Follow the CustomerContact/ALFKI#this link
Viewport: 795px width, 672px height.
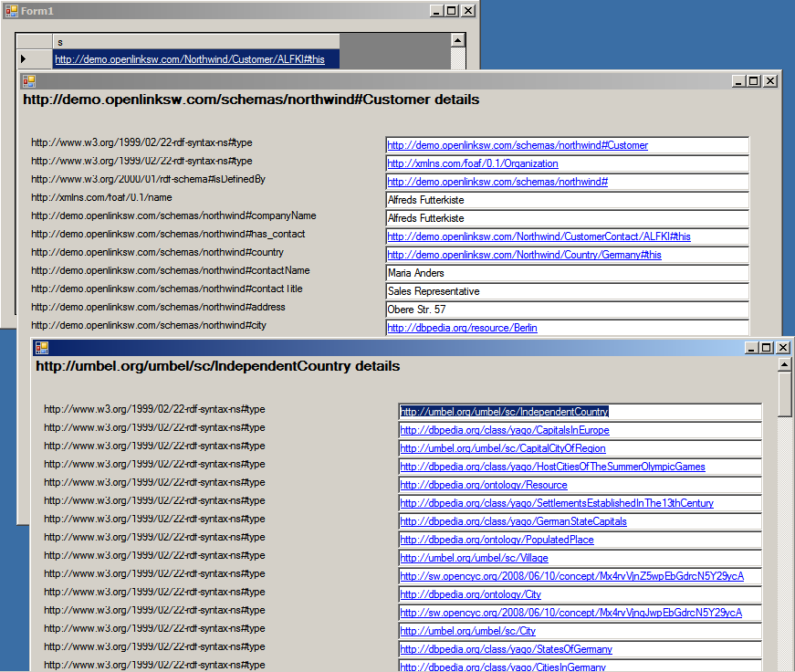539,236
